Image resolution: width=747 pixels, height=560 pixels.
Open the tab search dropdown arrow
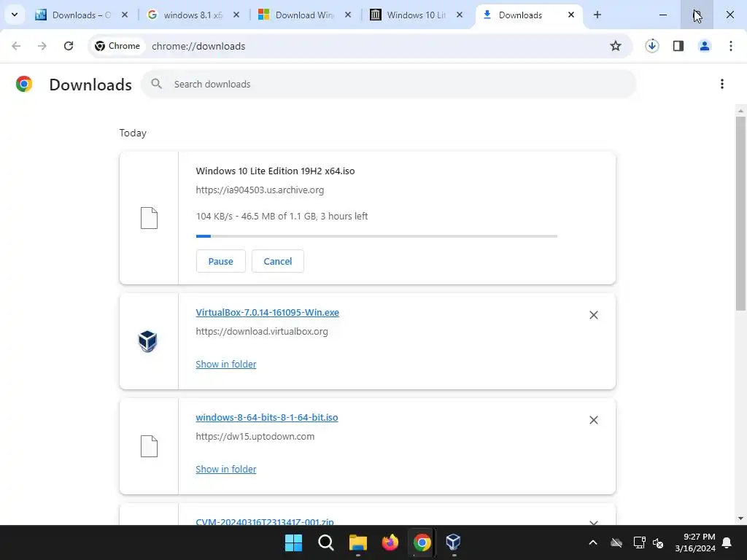[15, 15]
